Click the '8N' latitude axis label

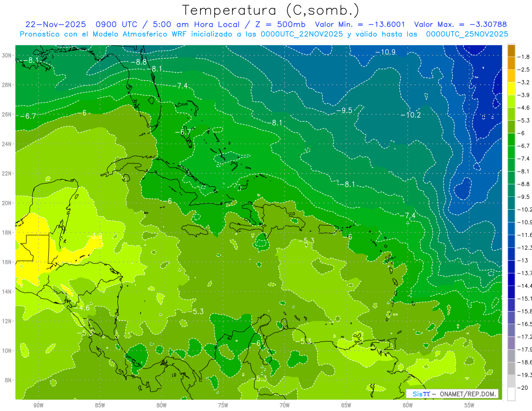[x=9, y=380]
